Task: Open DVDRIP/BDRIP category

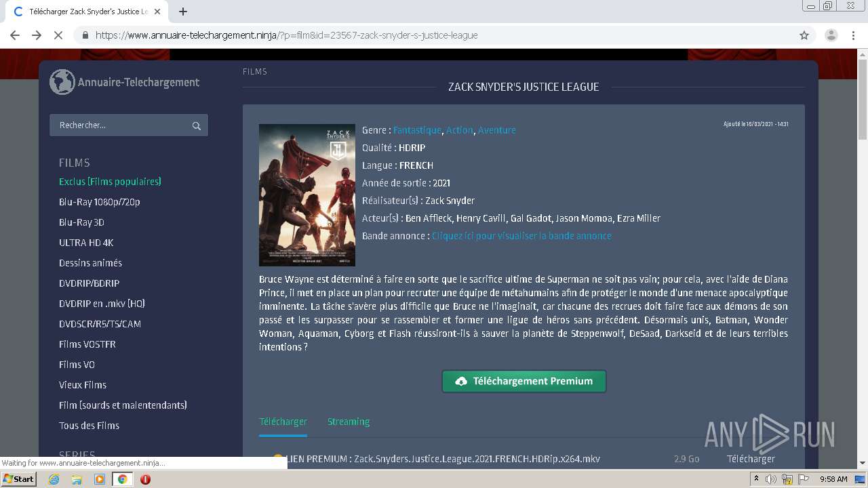Action: (x=89, y=283)
